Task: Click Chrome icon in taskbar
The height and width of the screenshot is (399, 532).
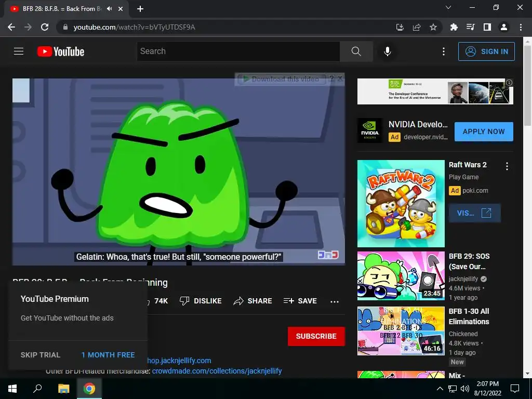Action: pos(89,389)
